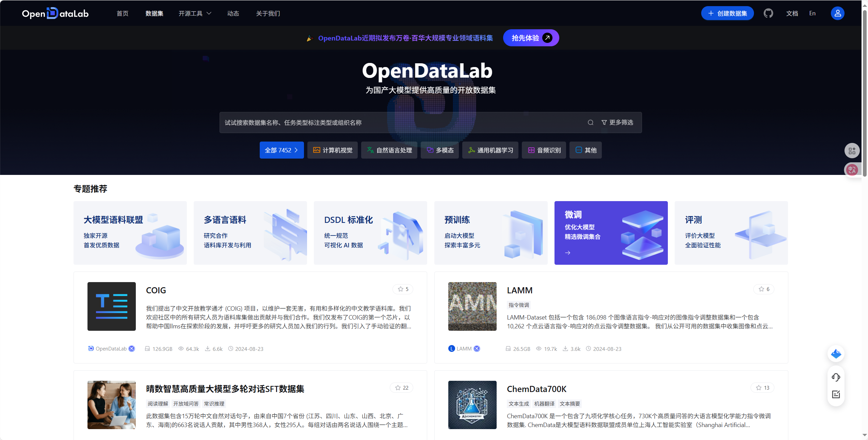868x440 pixels.
Task: Go to the 动态 nav item
Action: click(x=233, y=13)
